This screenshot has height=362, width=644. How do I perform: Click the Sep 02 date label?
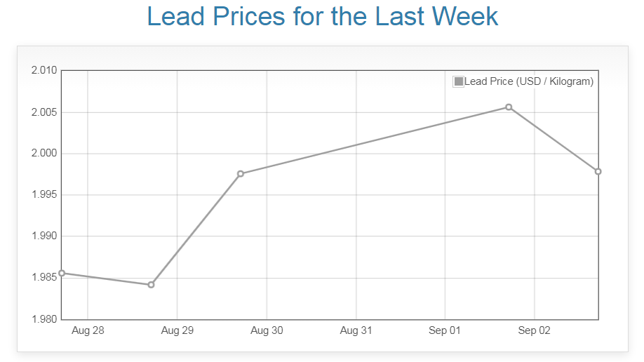tap(535, 330)
